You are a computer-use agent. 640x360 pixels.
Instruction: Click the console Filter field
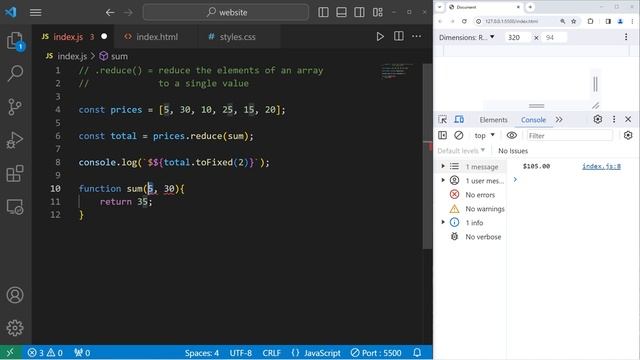tap(569, 136)
